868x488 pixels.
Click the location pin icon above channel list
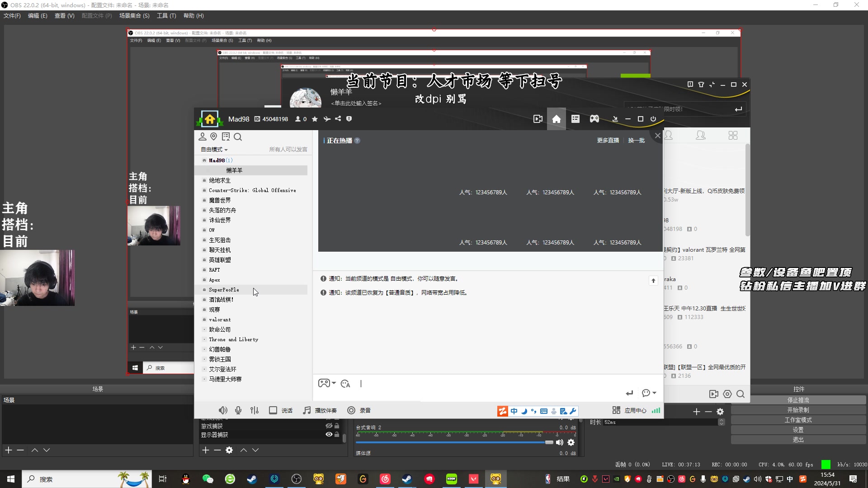tap(214, 136)
